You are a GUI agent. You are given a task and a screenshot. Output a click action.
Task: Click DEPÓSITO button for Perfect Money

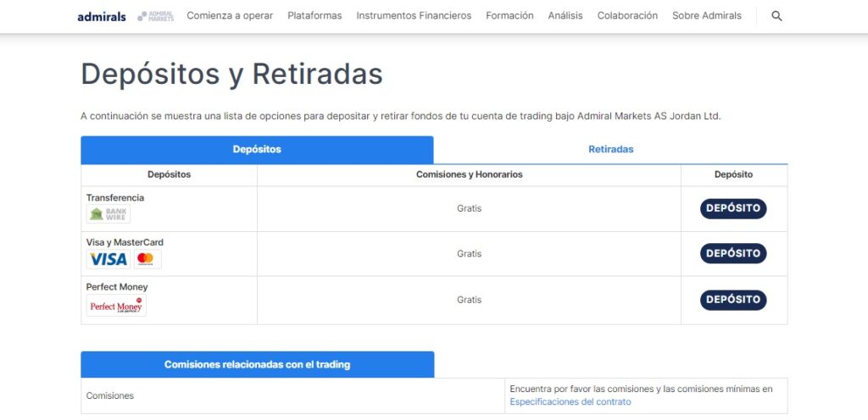pyautogui.click(x=733, y=300)
